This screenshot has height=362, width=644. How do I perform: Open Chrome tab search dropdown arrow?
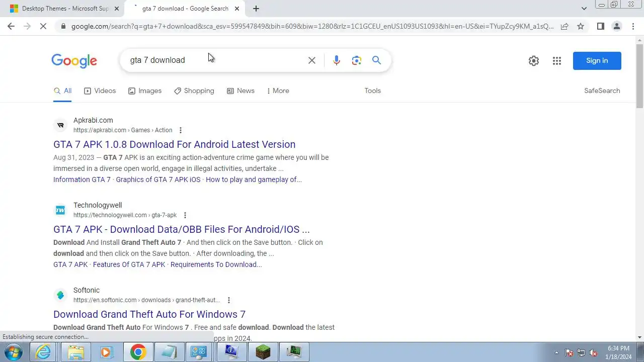pyautogui.click(x=584, y=9)
